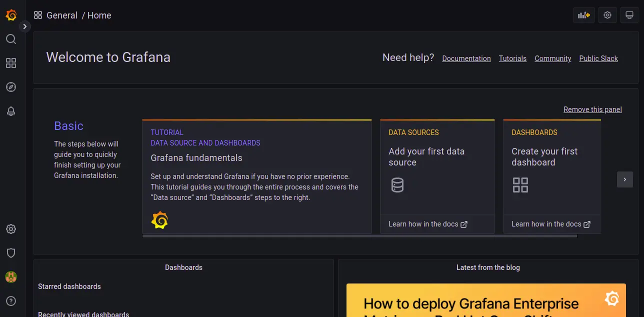Click the Basic heading text
Image resolution: width=644 pixels, height=317 pixels.
coord(68,126)
